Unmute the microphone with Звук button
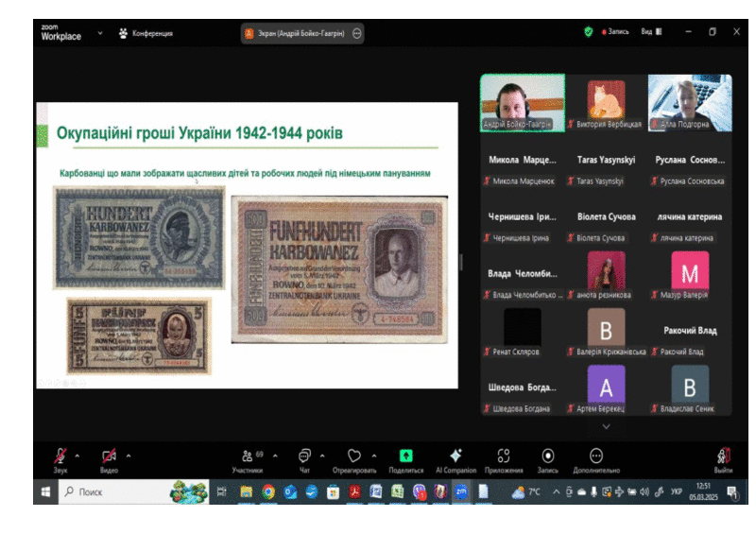This screenshot has height=534, width=756. [x=60, y=460]
